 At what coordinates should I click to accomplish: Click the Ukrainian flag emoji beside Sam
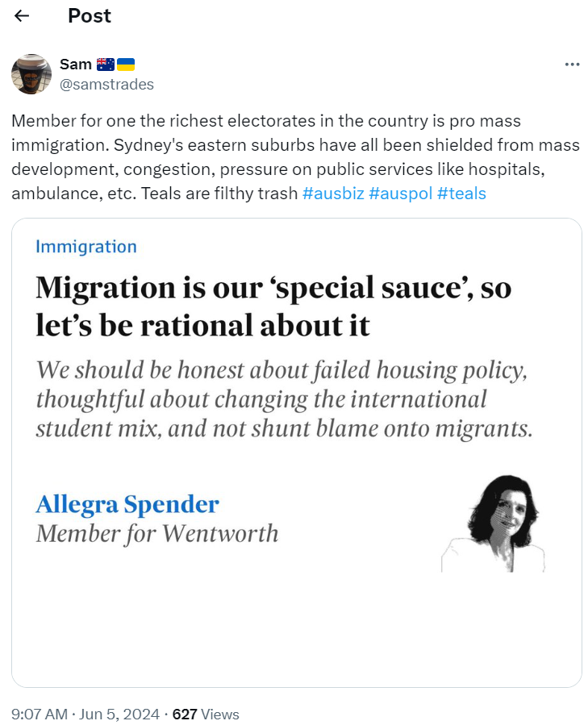(126, 65)
